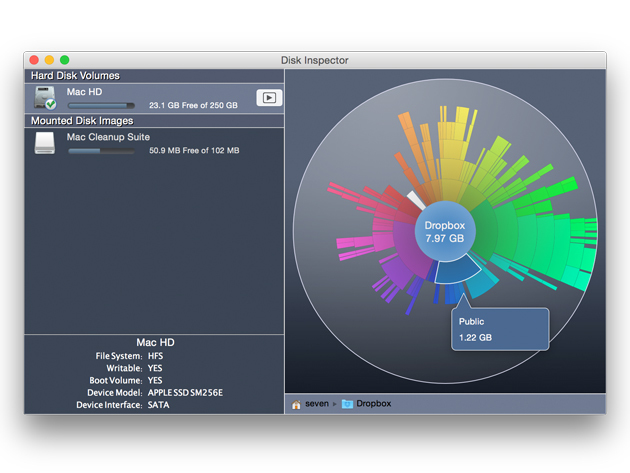Click the Dropbox label in breadcrumb
Image resolution: width=630 pixels, height=473 pixels.
click(374, 403)
